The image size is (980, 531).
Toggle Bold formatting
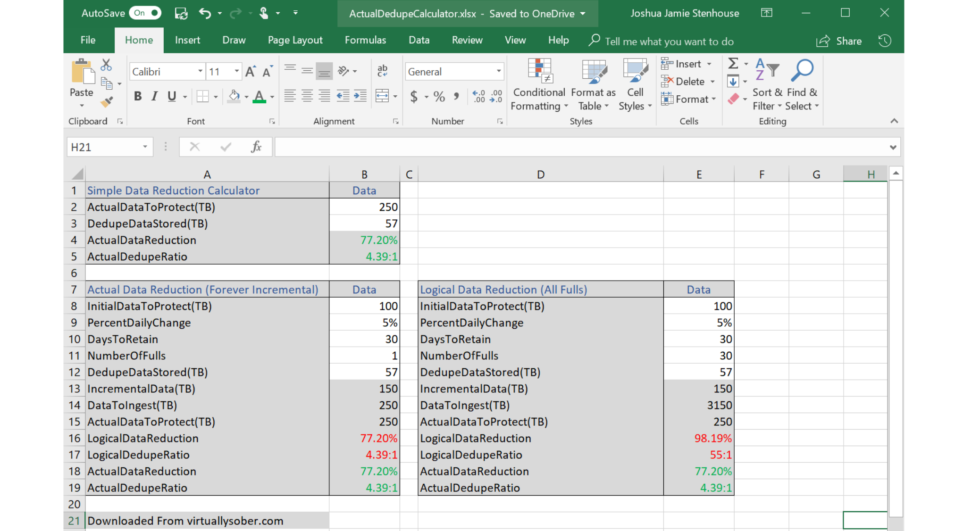point(137,97)
